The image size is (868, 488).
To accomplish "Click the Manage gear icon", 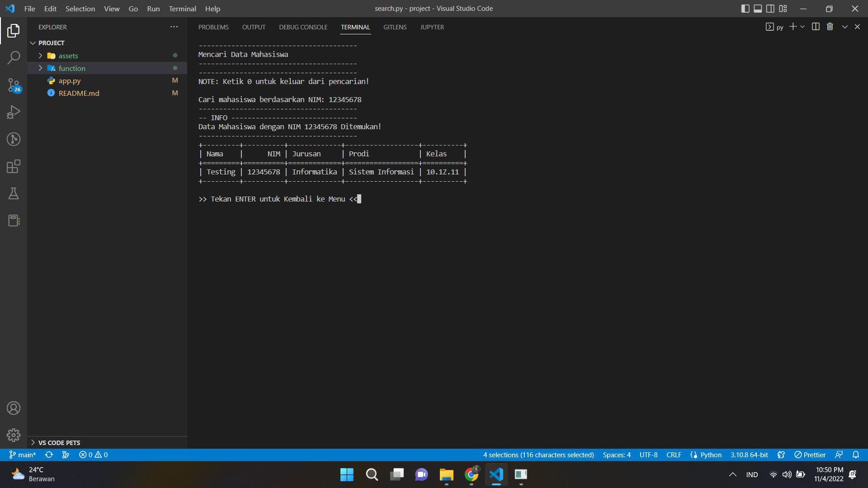I will [14, 435].
